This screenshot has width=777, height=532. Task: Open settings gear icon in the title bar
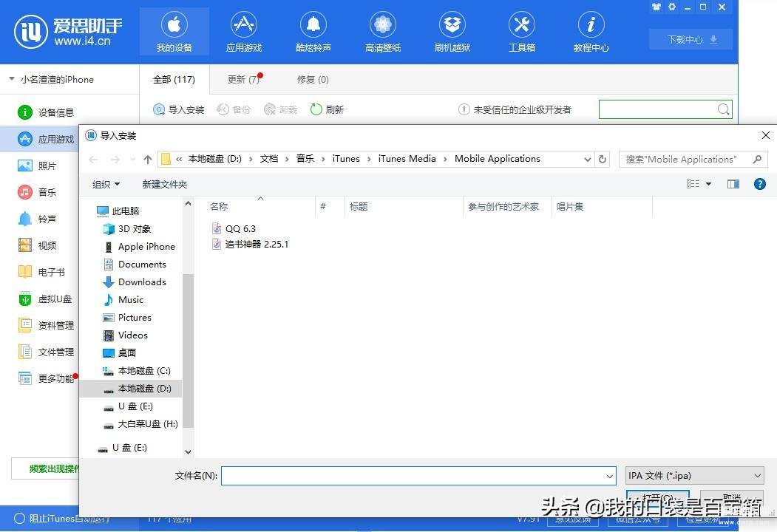(x=672, y=7)
